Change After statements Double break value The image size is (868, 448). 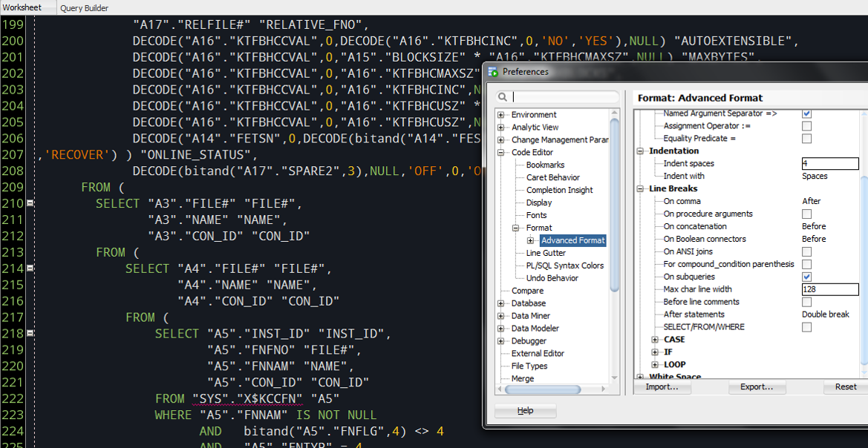tap(826, 314)
